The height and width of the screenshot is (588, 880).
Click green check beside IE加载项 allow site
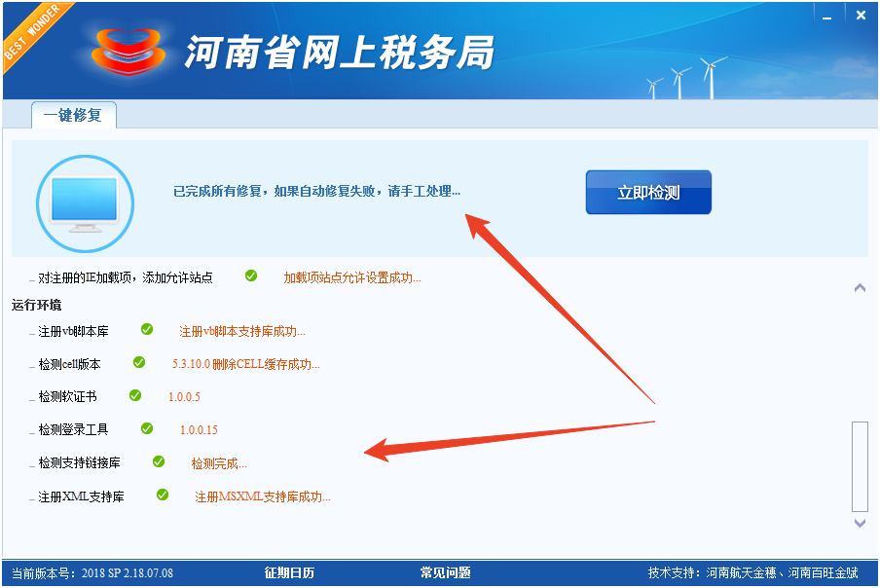click(251, 276)
